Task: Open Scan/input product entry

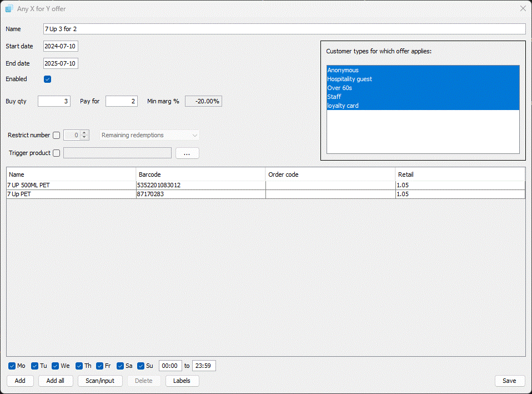Action: click(100, 381)
